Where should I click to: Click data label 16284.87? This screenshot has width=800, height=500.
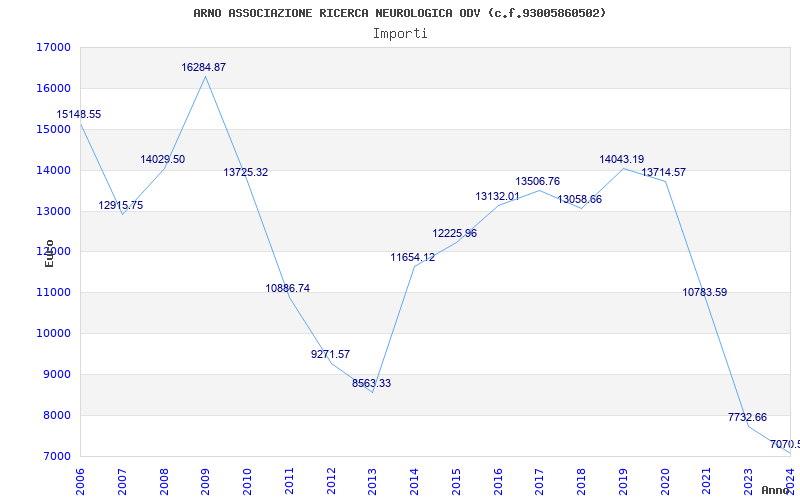click(x=204, y=67)
